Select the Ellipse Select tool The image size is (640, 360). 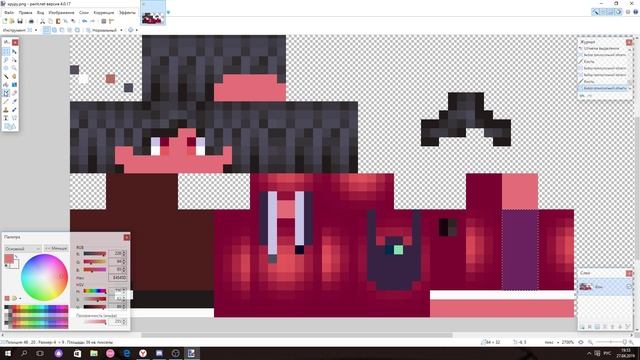click(6, 68)
